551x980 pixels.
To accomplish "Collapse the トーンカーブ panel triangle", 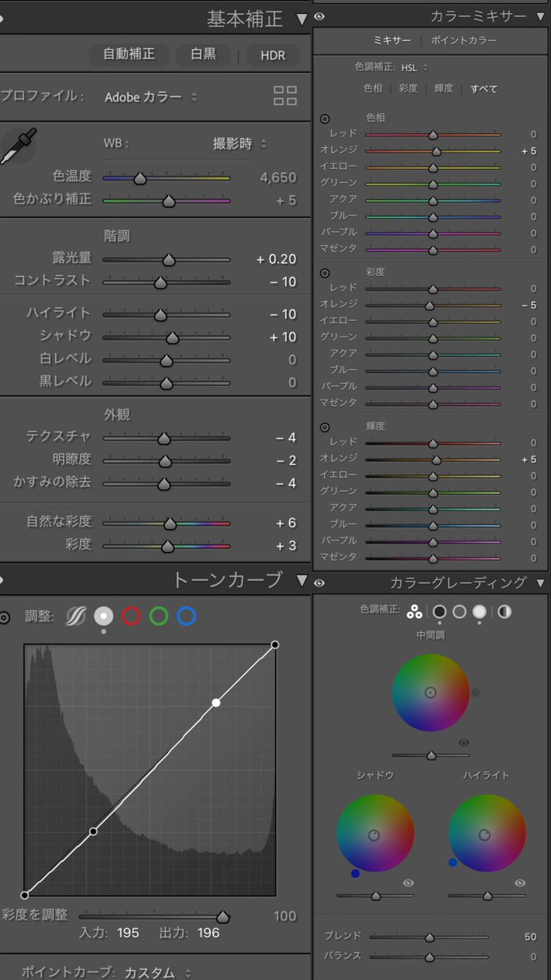I will click(302, 581).
